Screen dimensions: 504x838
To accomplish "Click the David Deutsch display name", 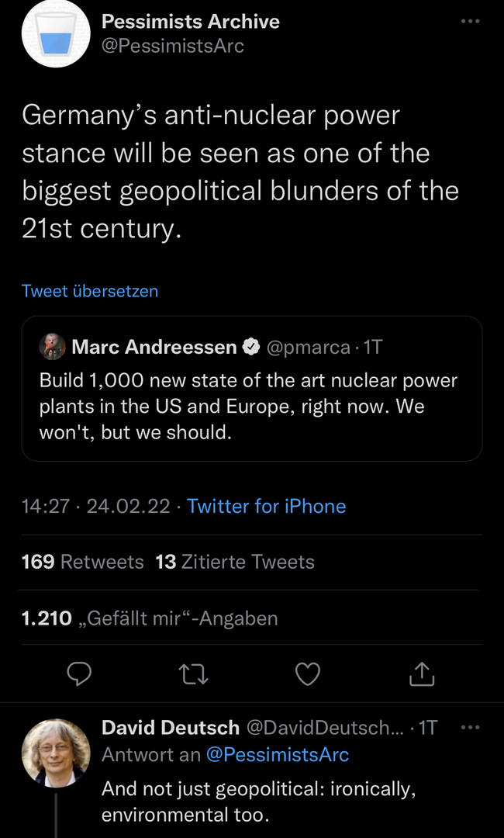I will 171,728.
